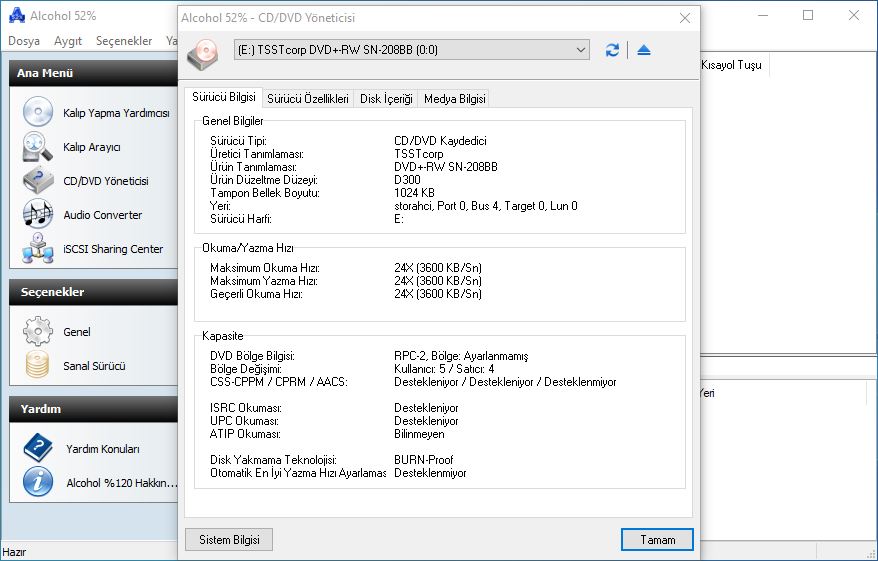
Task: Switch to Sürücü Bilgisi tab
Action: tap(223, 97)
